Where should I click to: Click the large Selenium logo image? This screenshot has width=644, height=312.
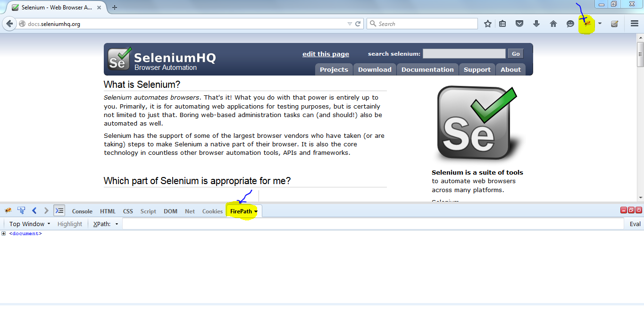(477, 124)
